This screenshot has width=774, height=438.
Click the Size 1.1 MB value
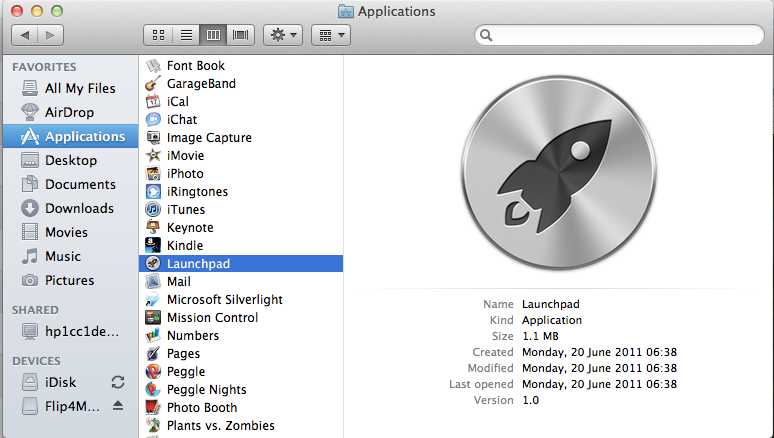click(x=540, y=336)
